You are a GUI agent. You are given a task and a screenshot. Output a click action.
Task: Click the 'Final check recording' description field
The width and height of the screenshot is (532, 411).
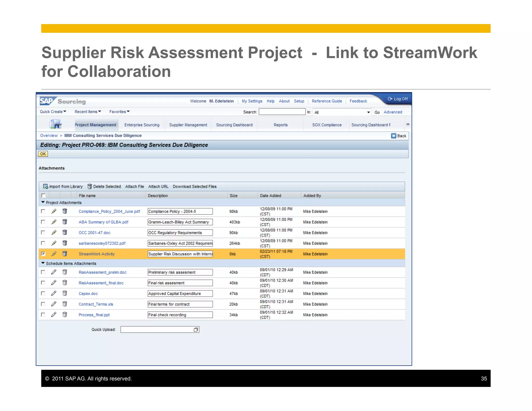pos(180,315)
